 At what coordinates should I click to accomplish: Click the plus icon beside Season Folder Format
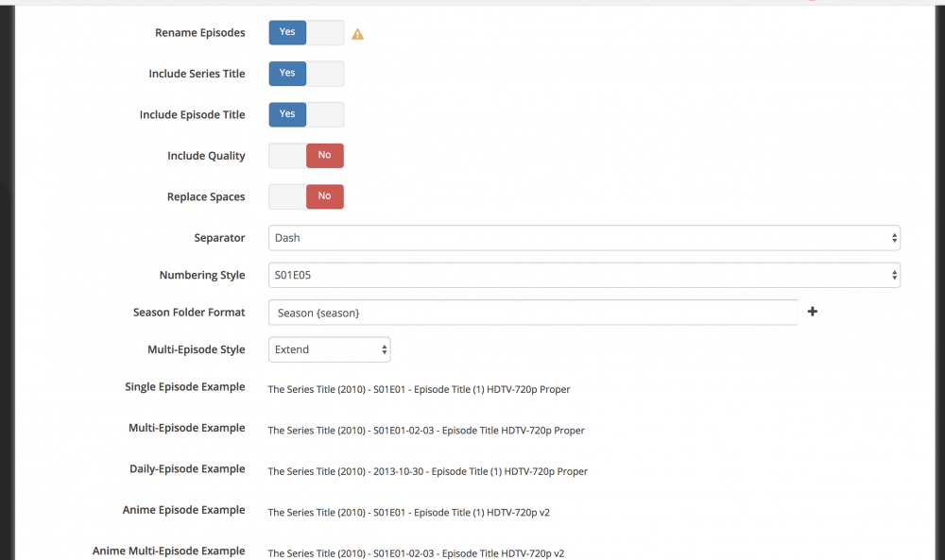[x=813, y=312]
